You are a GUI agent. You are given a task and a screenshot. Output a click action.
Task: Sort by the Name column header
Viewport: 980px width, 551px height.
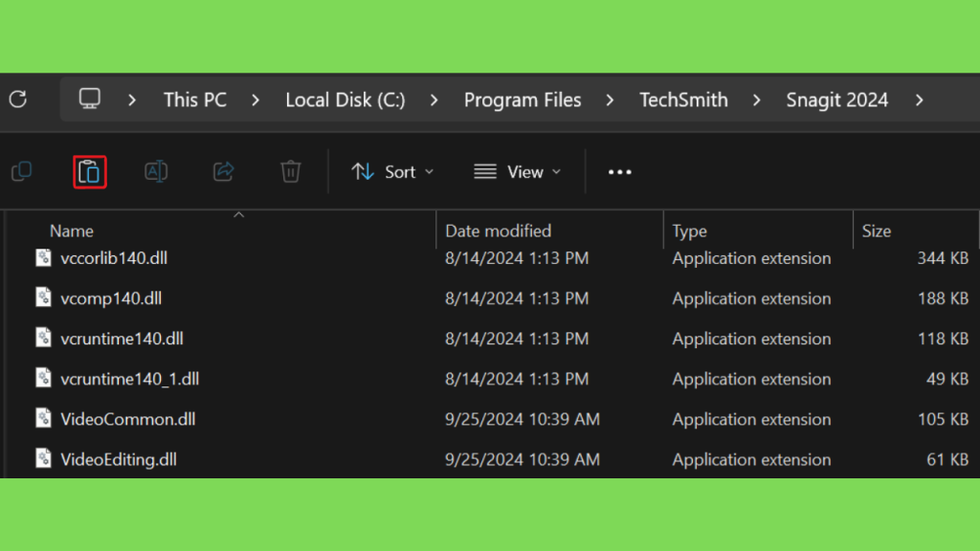[x=71, y=231]
